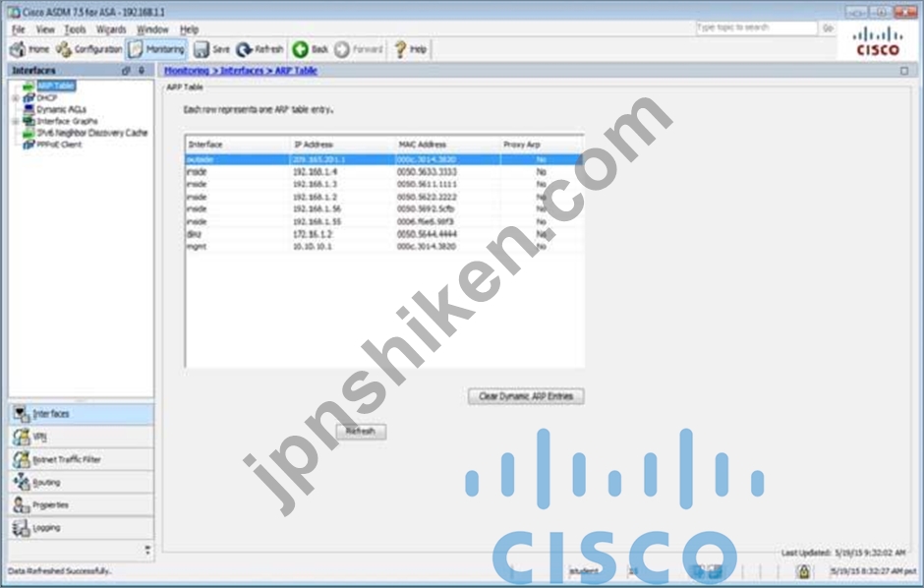
Task: Click the Last Updated timestamp
Action: [843, 553]
